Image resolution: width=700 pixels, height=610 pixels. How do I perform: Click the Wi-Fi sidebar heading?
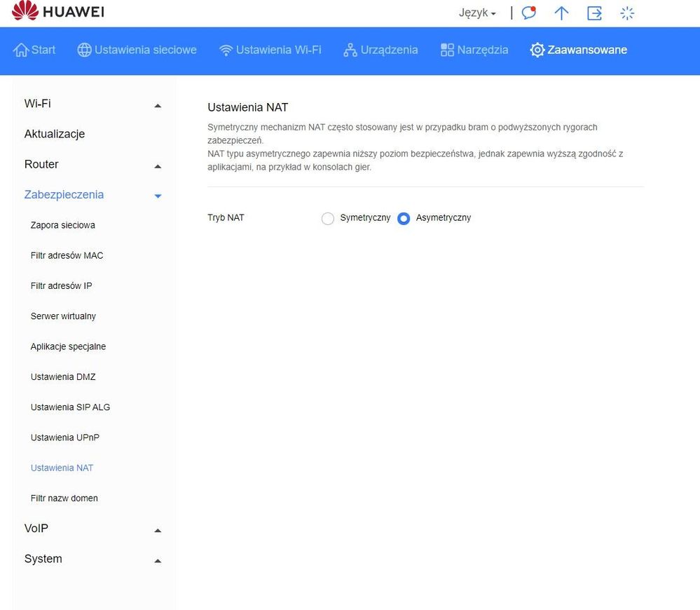(x=38, y=104)
